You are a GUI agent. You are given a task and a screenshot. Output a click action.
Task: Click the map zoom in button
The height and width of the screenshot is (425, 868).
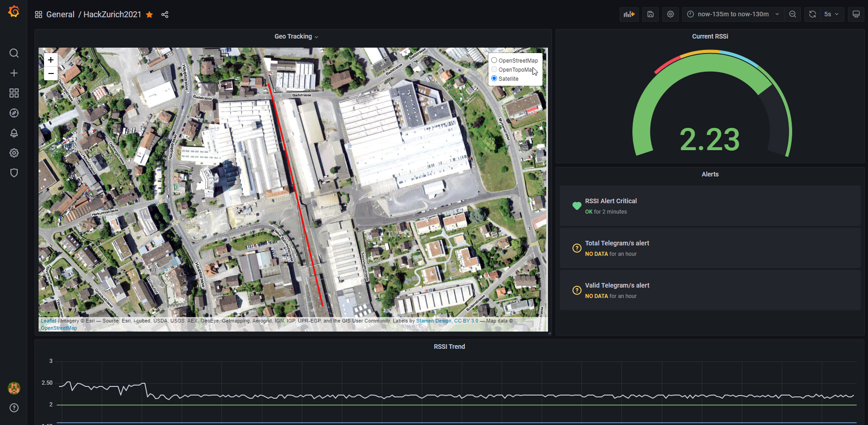[51, 60]
